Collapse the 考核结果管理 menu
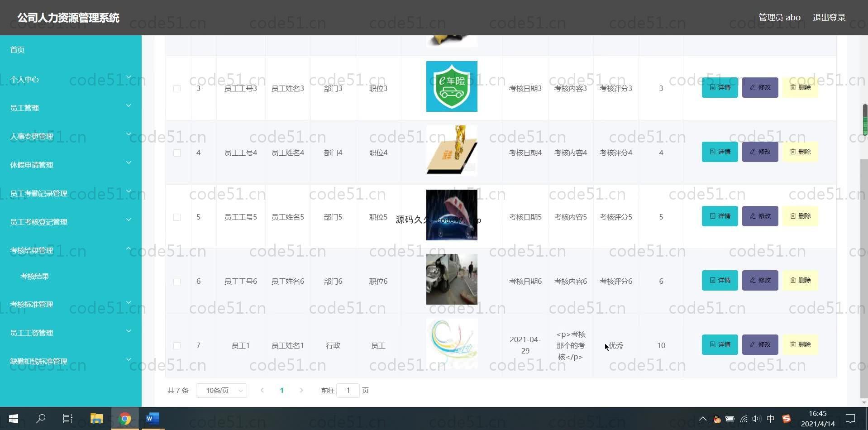The image size is (868, 430). tap(71, 250)
